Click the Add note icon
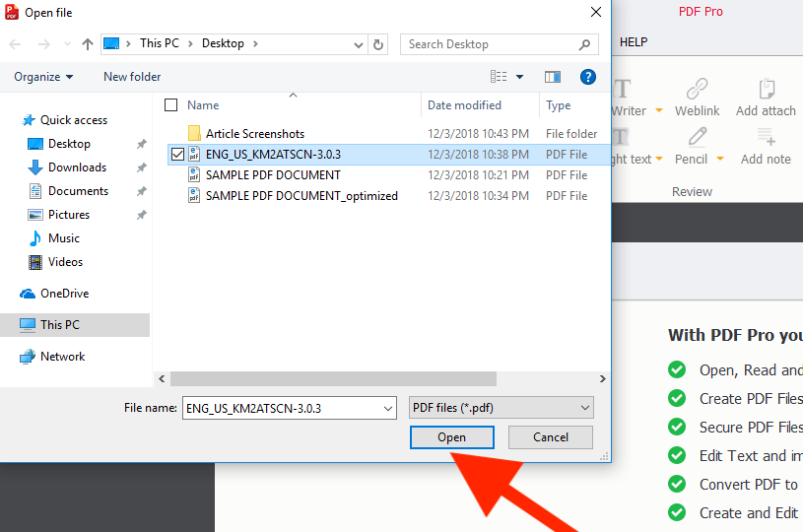 click(766, 138)
